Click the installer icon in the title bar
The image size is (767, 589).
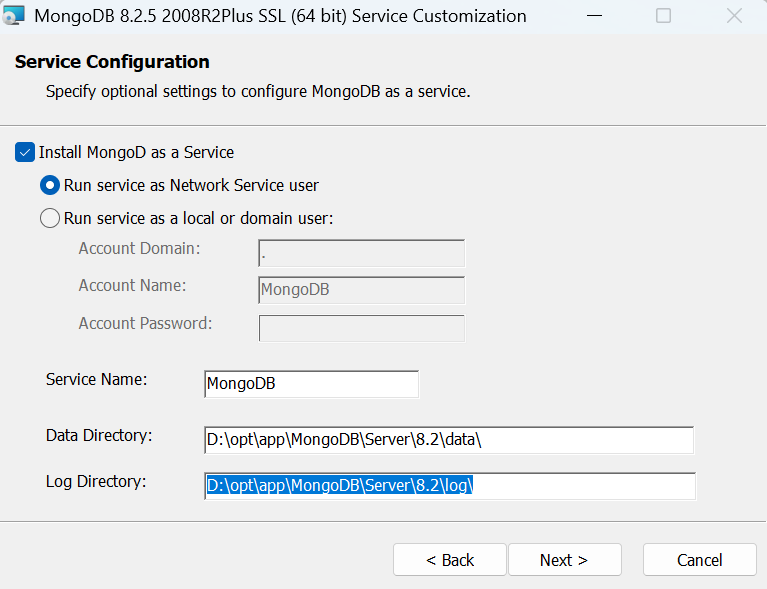tap(13, 16)
